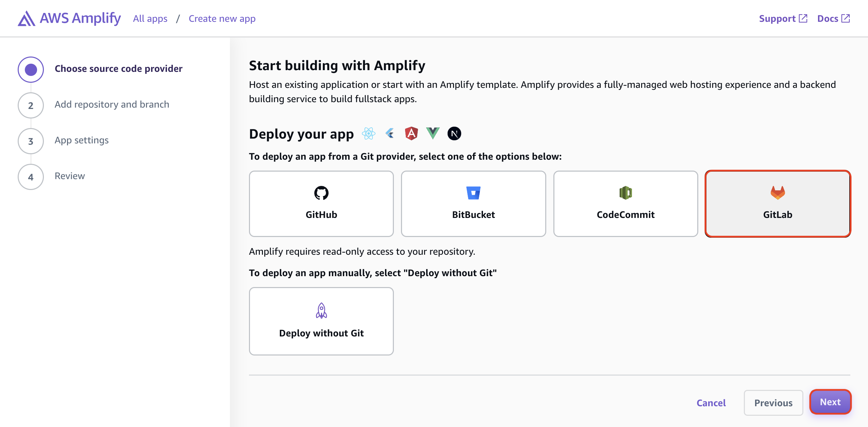This screenshot has width=868, height=427.
Task: Click the Previous button
Action: click(x=773, y=403)
